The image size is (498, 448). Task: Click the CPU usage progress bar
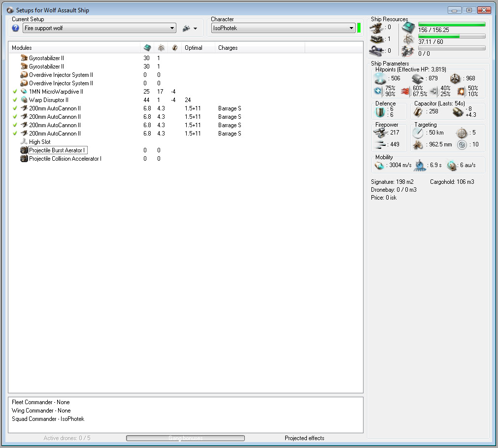(452, 25)
